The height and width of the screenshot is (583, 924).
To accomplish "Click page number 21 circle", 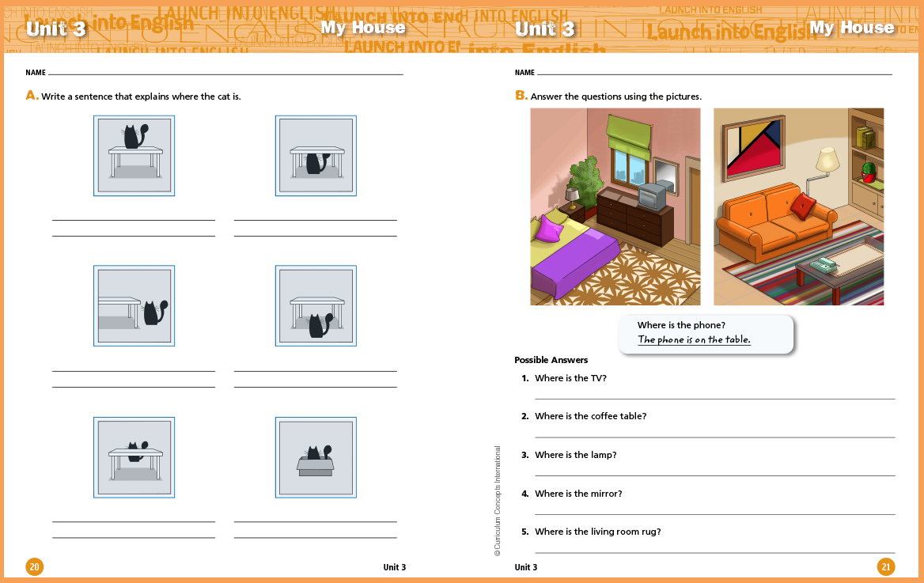I will pyautogui.click(x=886, y=567).
